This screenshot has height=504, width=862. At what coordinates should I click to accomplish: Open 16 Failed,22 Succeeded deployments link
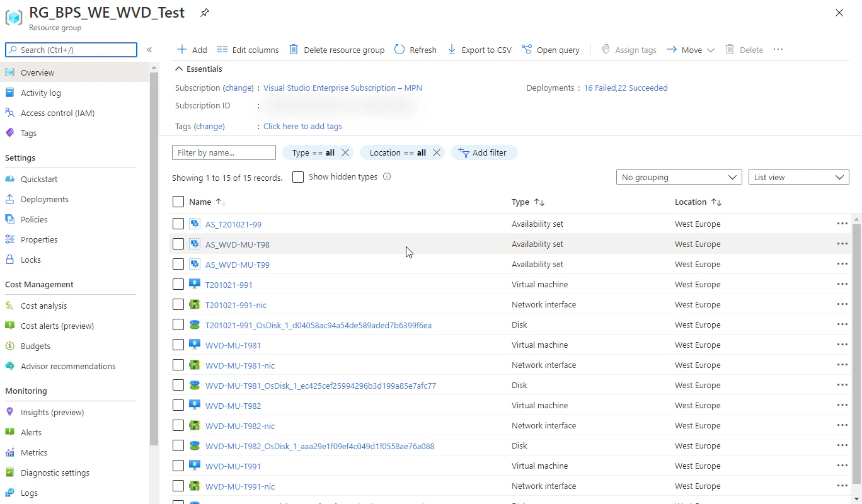pyautogui.click(x=626, y=88)
